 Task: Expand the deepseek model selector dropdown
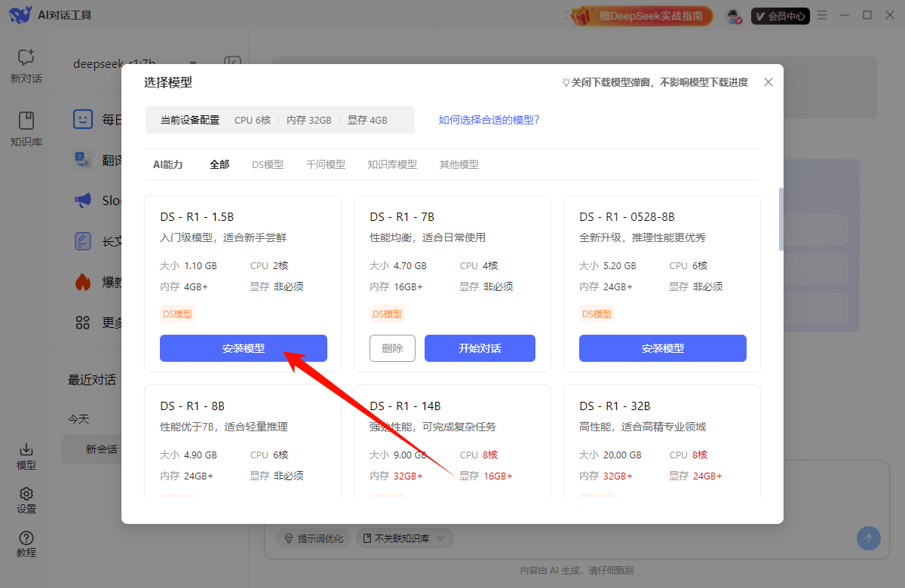coord(193,63)
